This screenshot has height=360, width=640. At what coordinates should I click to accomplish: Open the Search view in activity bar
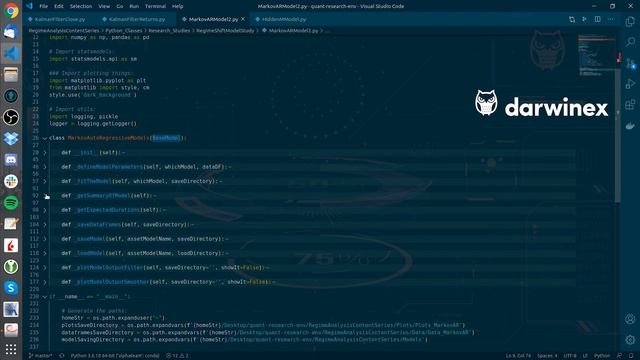click(x=630, y=42)
